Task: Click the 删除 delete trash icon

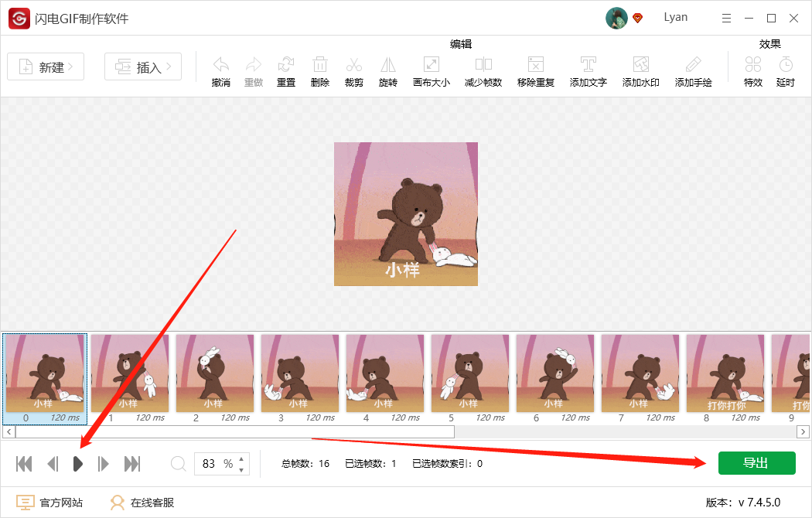Action: coord(320,65)
